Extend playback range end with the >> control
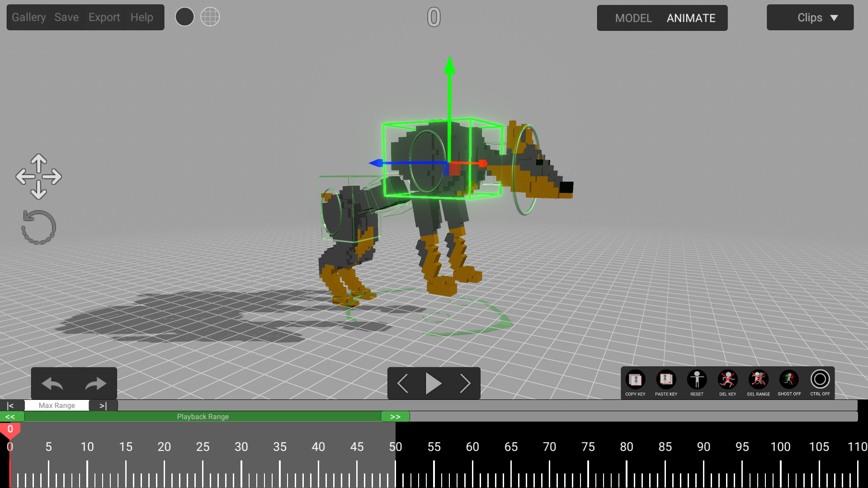The height and width of the screenshot is (488, 868). point(395,416)
